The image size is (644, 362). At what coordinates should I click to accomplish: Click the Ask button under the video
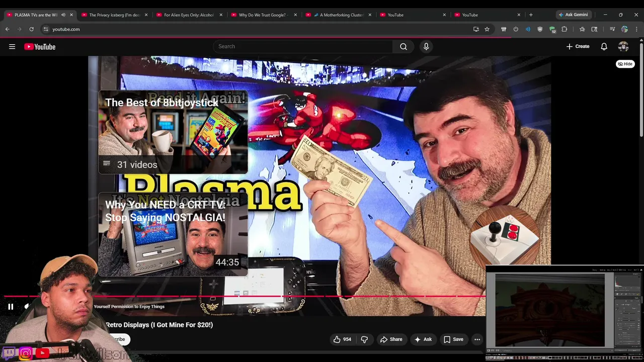pos(423,339)
